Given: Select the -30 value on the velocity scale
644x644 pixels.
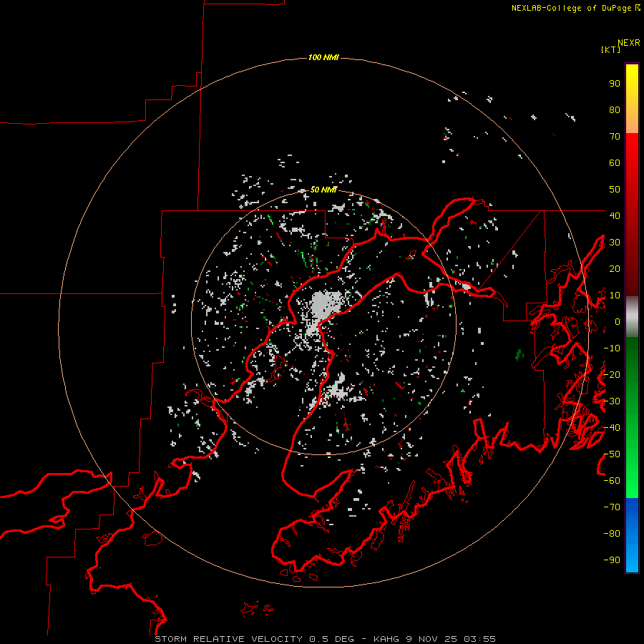Looking at the screenshot, I should (x=612, y=401).
